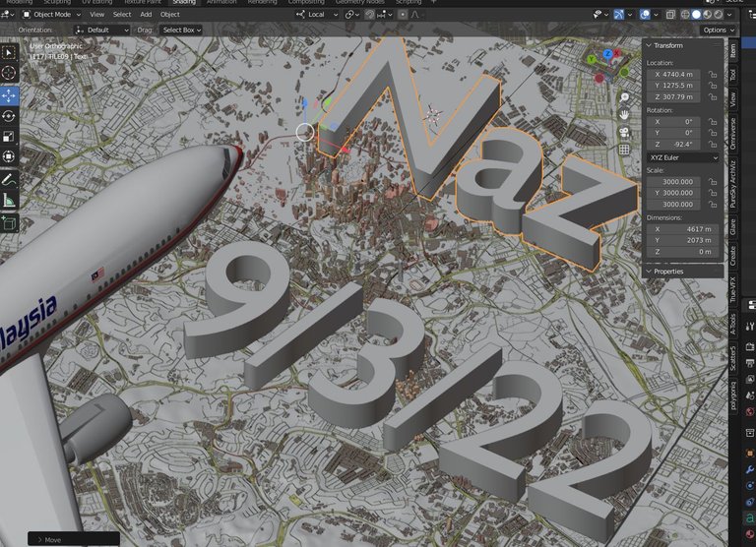Toggle X-ray mode

(x=670, y=15)
